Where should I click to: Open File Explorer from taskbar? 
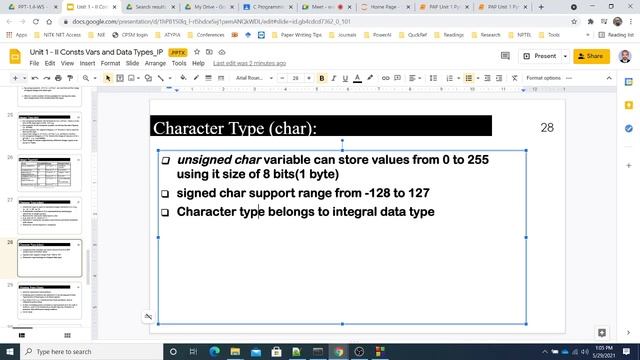[235, 351]
